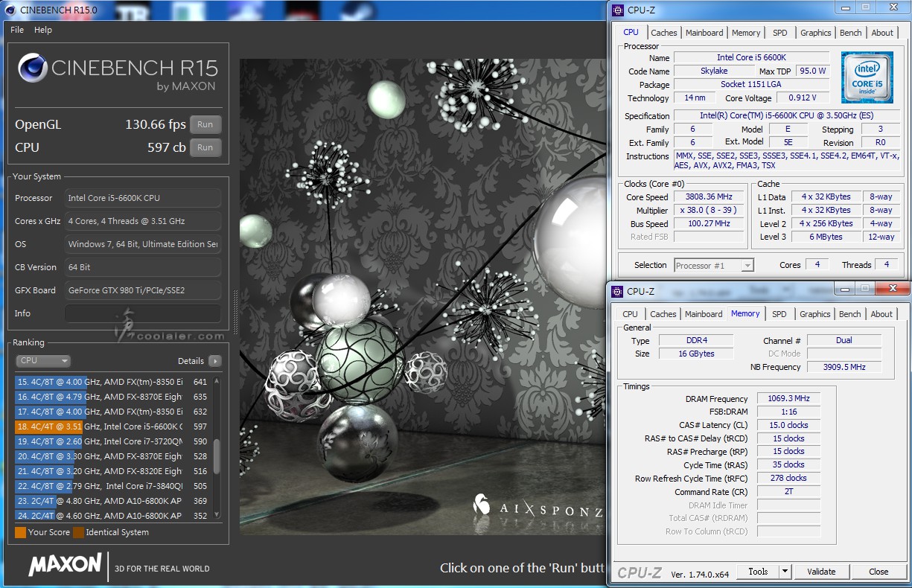Run the CPU benchmark
The image size is (912, 588).
205,147
